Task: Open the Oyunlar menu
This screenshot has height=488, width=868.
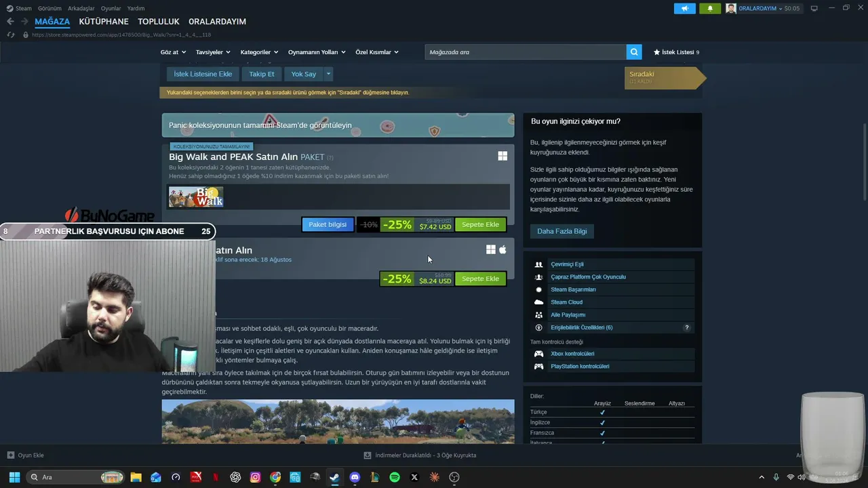Action: coord(111,8)
